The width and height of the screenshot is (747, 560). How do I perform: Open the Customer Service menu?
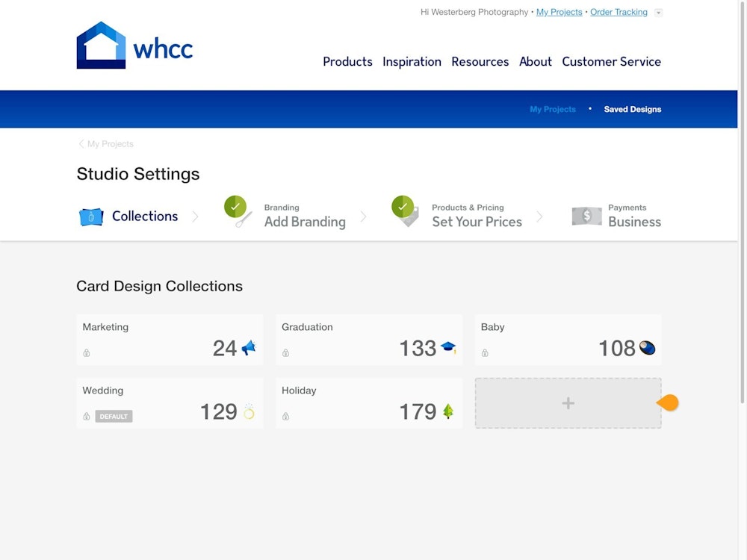(x=611, y=62)
